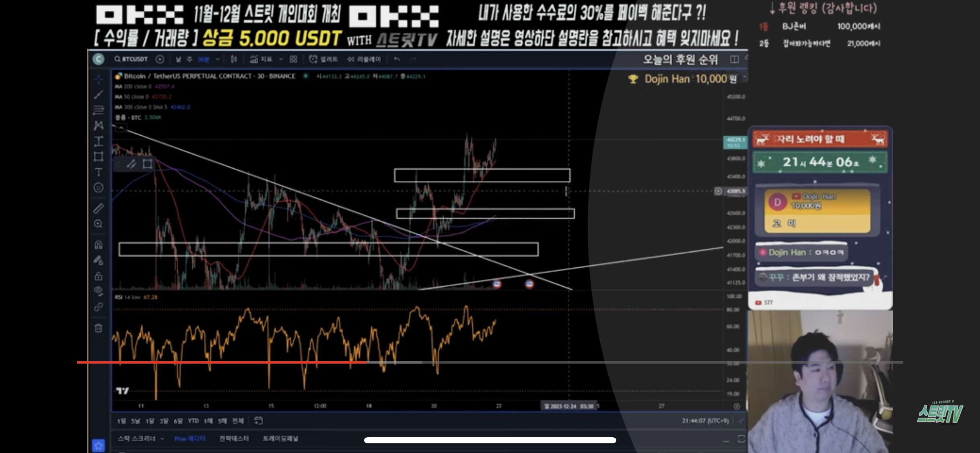Select the Fibonacci retracement tools
The width and height of the screenshot is (980, 453).
(99, 110)
